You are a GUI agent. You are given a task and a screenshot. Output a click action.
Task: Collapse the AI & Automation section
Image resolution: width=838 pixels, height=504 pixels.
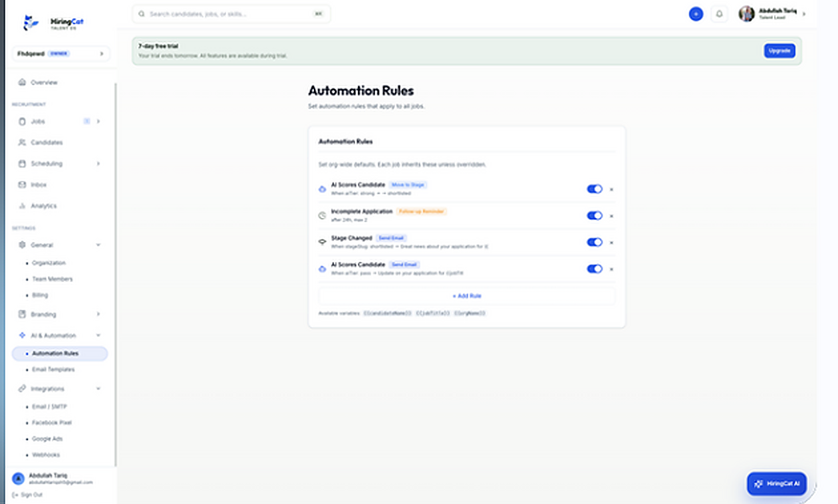(x=98, y=336)
